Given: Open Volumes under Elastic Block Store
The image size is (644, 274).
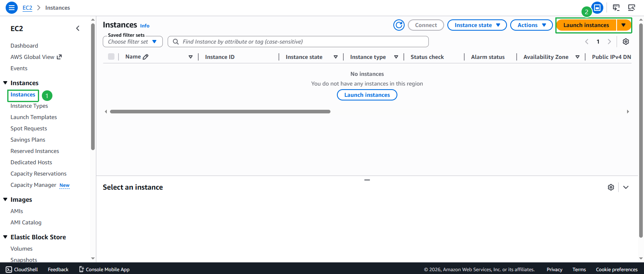Looking at the screenshot, I should [x=21, y=249].
